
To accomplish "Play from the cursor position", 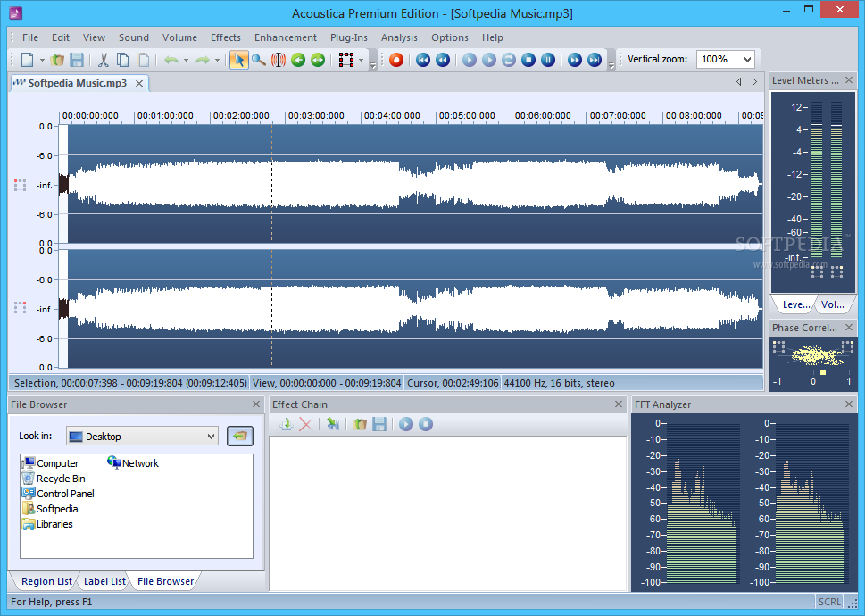I will 489,60.
